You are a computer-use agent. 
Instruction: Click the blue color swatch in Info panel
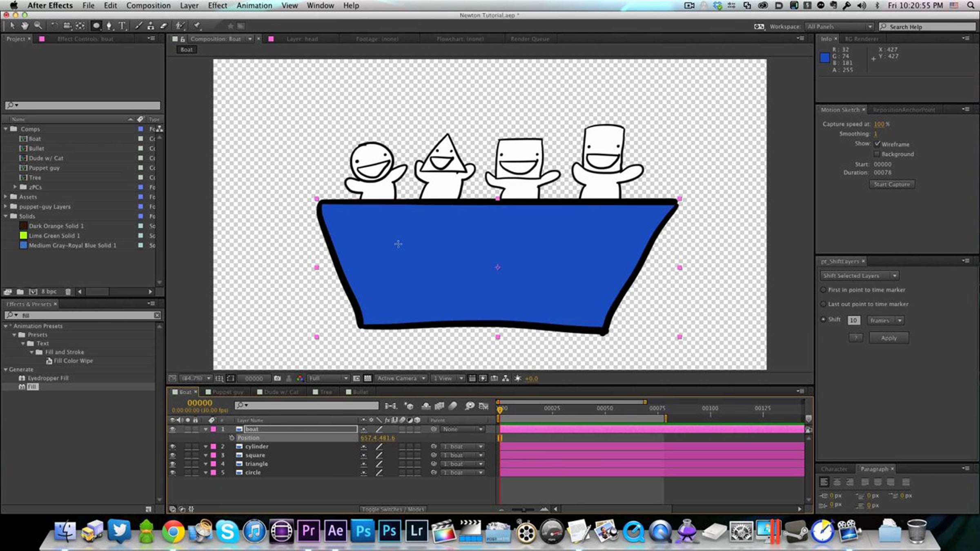pyautogui.click(x=825, y=58)
